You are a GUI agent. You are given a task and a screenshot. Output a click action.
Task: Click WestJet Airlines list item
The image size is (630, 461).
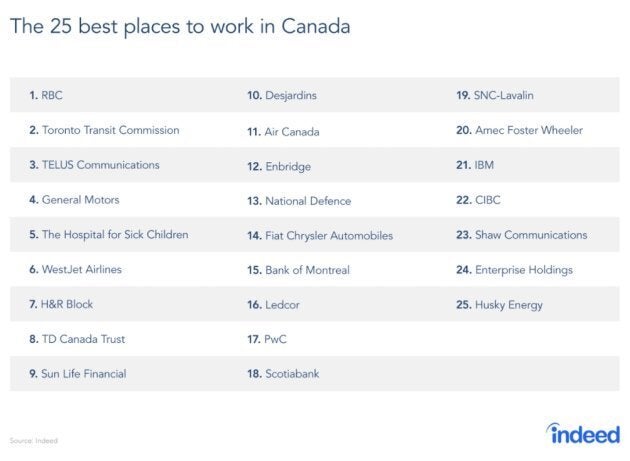point(75,269)
